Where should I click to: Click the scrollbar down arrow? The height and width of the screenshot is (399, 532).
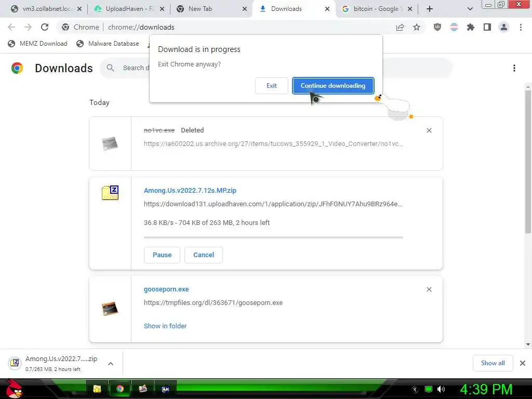point(528,344)
